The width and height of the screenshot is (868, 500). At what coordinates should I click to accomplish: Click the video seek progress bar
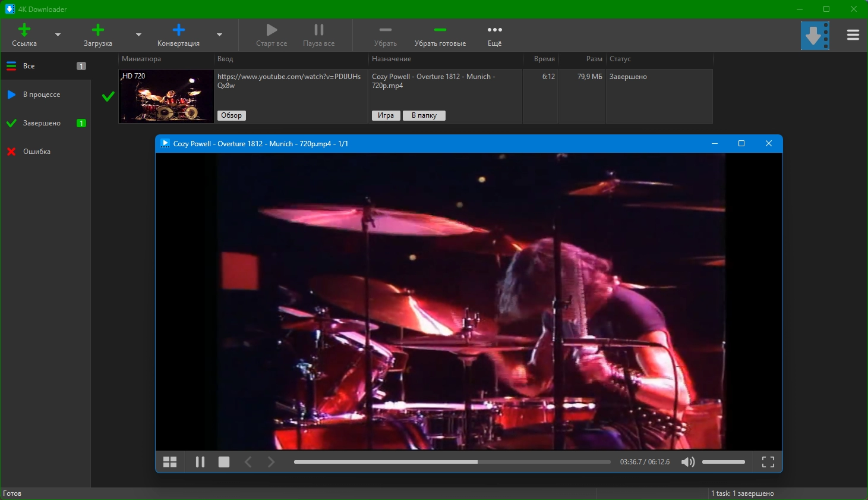tap(452, 462)
